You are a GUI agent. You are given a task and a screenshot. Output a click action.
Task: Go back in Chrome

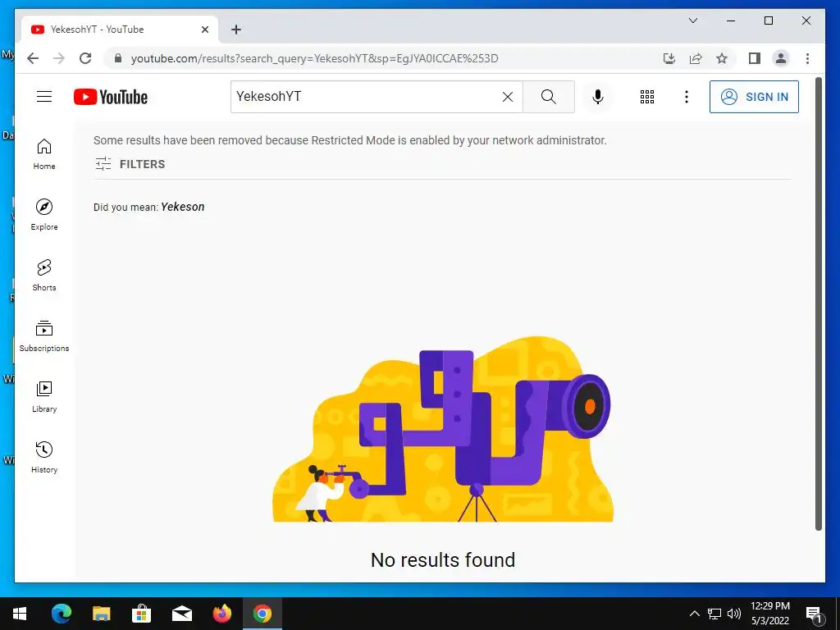pos(33,58)
